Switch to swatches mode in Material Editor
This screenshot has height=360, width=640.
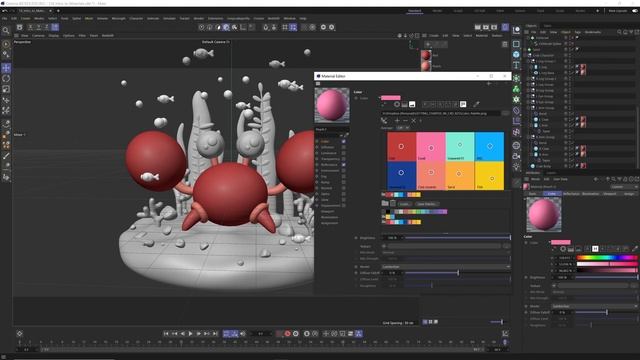click(x=463, y=104)
